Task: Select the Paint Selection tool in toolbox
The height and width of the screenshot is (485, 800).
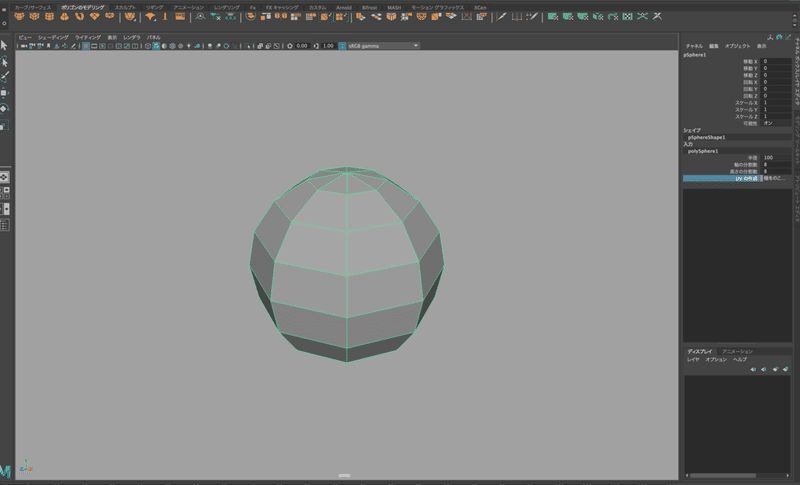Action: [4, 77]
